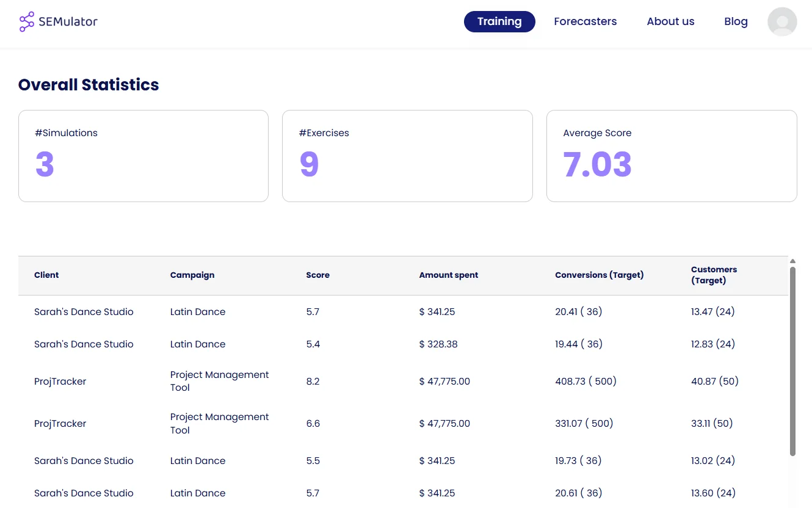Click conversions value 408.73 ( 500)

pos(585,382)
